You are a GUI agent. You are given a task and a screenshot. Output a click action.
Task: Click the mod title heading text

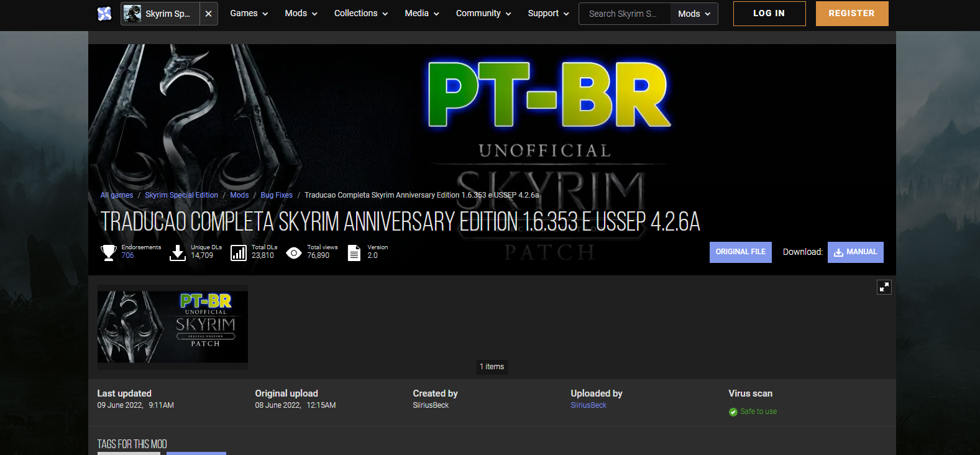(x=400, y=222)
